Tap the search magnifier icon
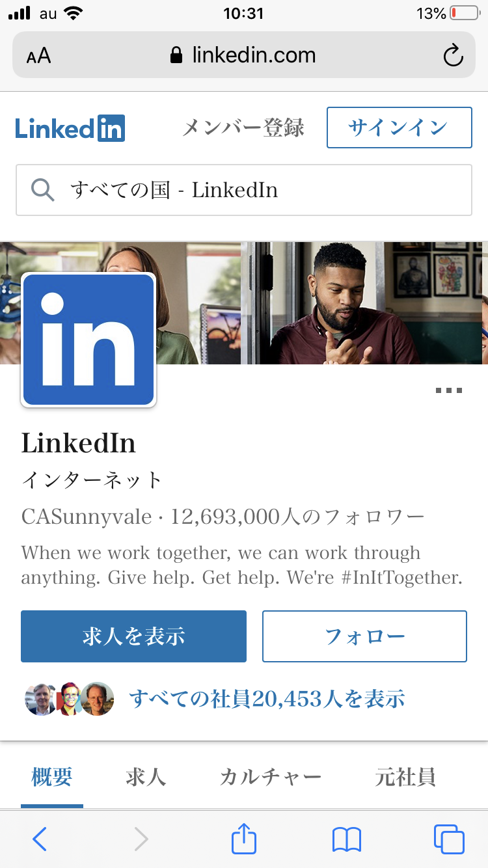This screenshot has width=488, height=868. click(42, 190)
